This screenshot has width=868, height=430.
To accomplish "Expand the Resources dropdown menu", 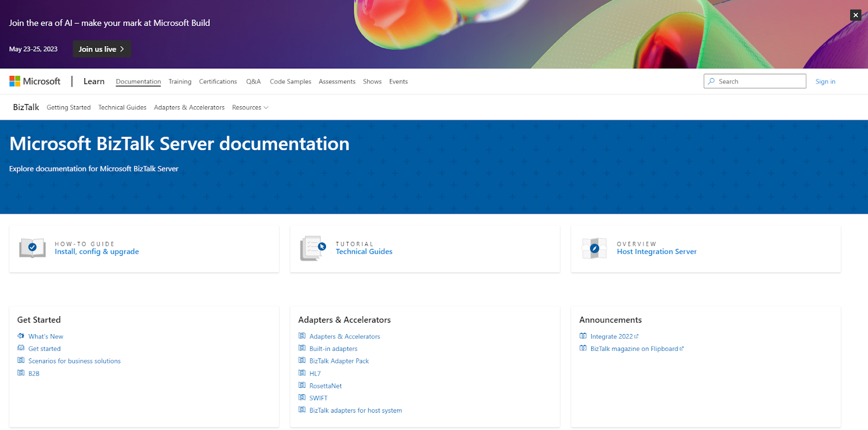I will pos(250,107).
